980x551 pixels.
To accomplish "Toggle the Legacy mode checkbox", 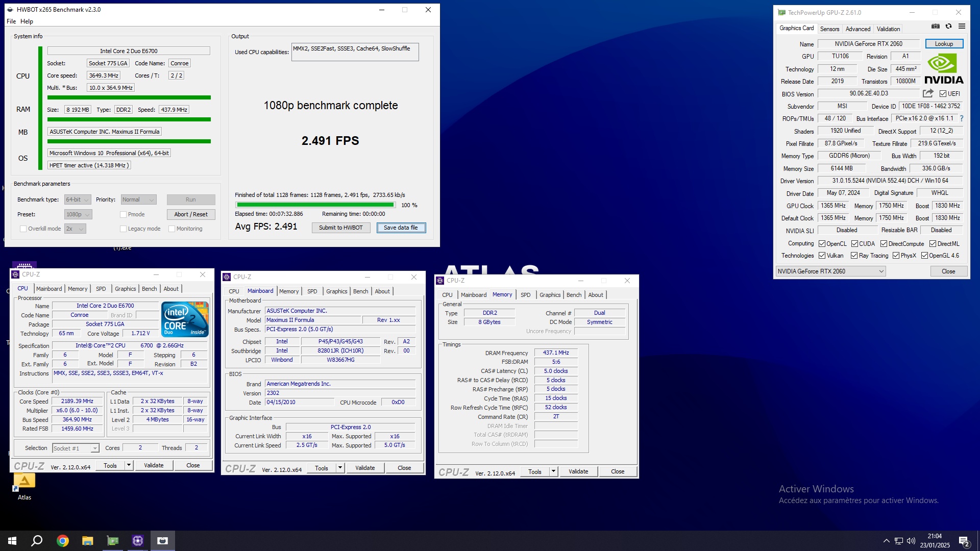I will pos(123,229).
